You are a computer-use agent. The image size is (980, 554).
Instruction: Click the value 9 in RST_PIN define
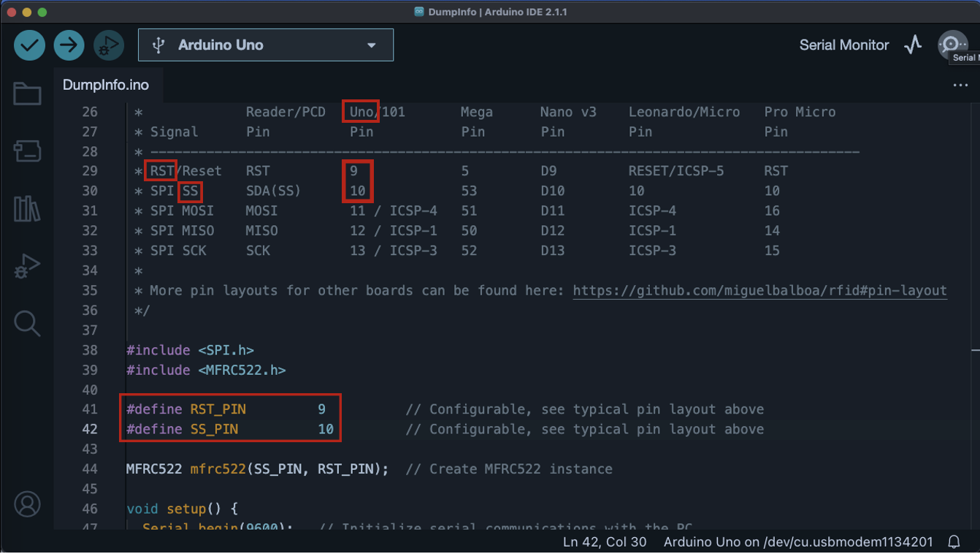[321, 409]
